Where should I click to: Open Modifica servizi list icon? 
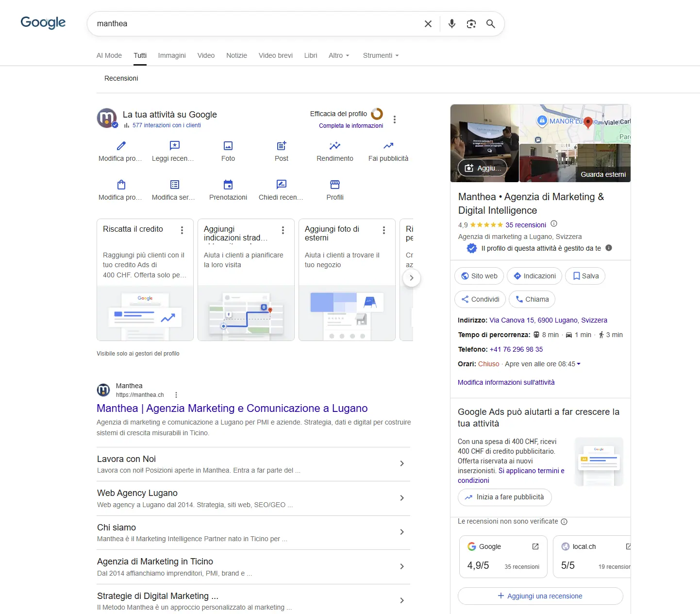(175, 185)
